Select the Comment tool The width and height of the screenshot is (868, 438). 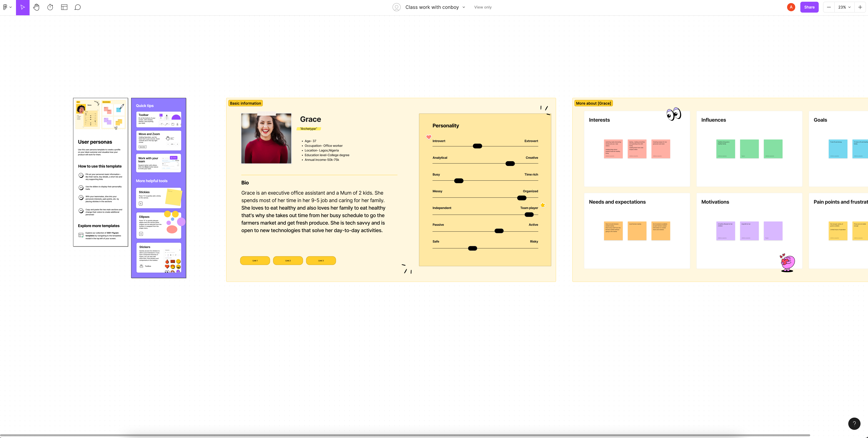[78, 7]
